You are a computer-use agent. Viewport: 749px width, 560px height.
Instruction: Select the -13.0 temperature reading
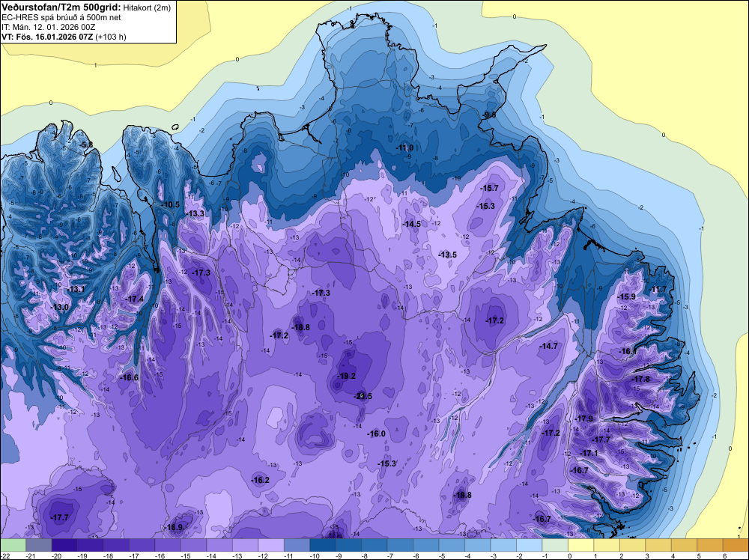click(60, 307)
